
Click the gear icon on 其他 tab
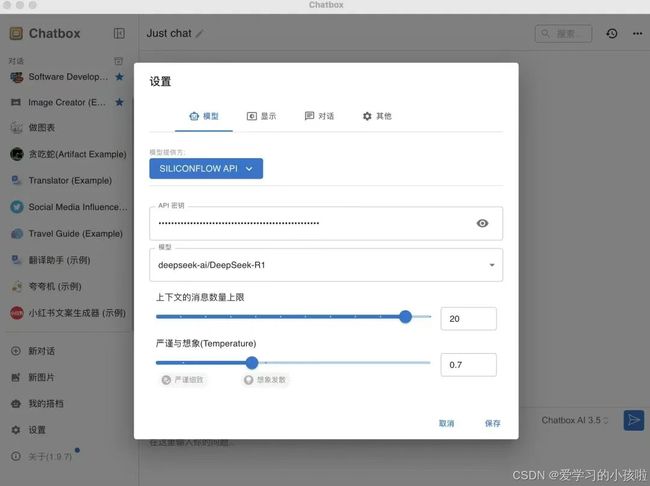(x=367, y=116)
